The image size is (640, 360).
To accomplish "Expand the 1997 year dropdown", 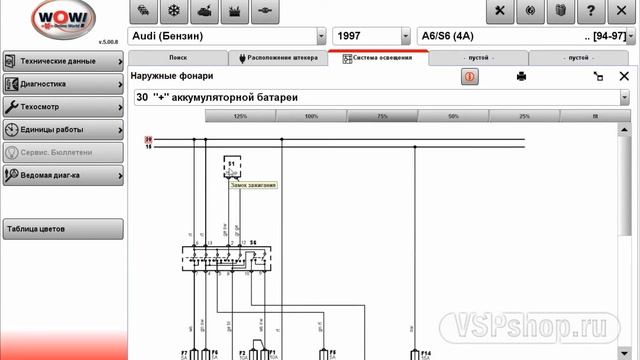I will coord(405,36).
